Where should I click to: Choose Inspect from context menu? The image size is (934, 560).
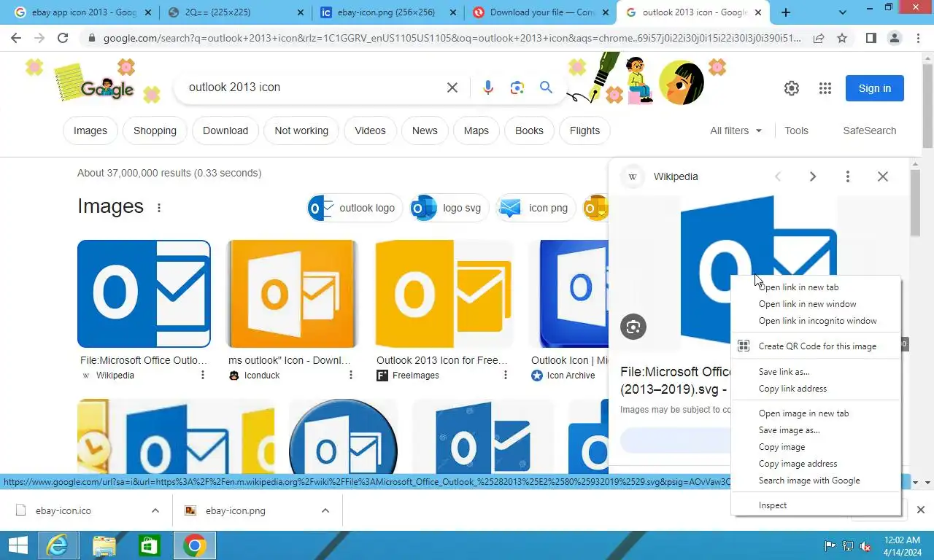click(x=816, y=505)
